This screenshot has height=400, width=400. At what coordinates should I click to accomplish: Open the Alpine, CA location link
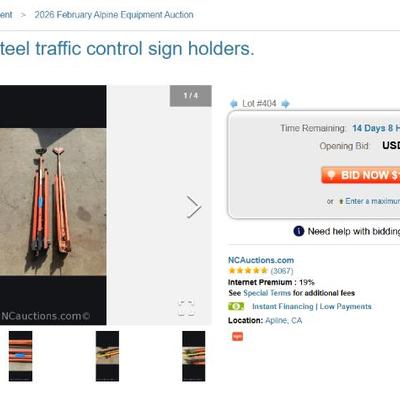pos(283,320)
